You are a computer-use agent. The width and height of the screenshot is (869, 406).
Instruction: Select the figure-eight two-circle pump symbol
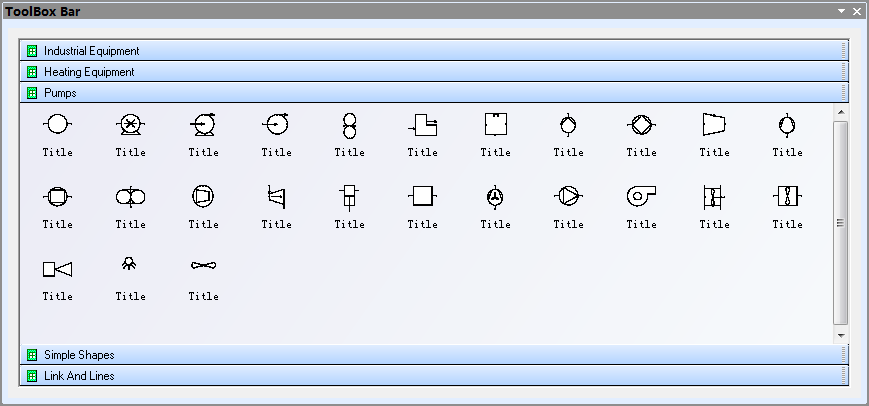349,125
